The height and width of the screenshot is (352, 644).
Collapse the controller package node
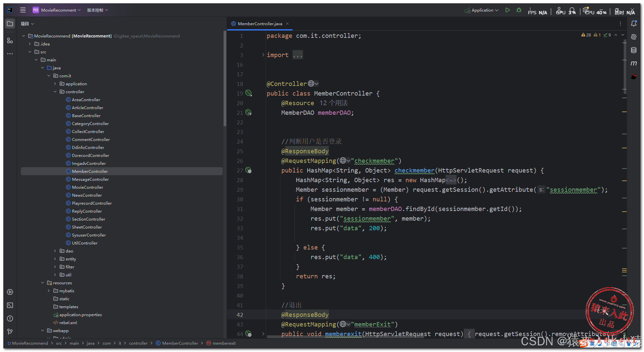55,92
